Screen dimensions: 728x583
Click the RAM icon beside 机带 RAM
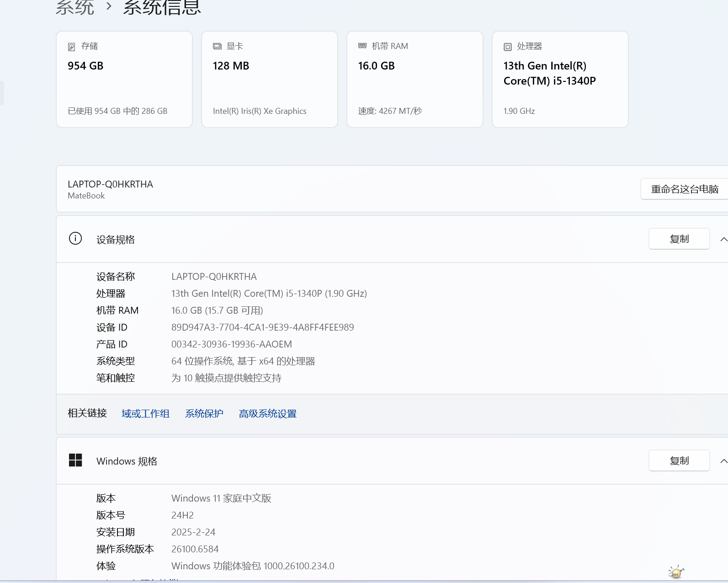tap(362, 46)
